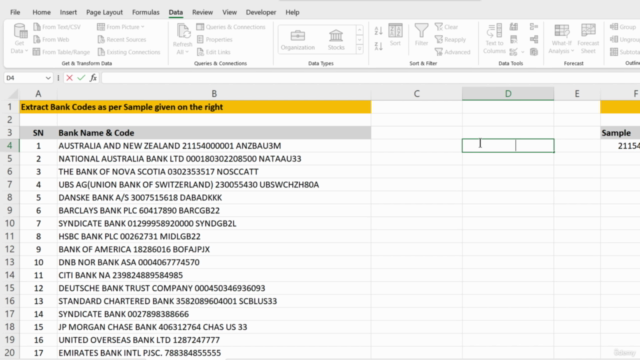
Task: Click 'Bank Name & Code' header cell
Action: tap(214, 133)
